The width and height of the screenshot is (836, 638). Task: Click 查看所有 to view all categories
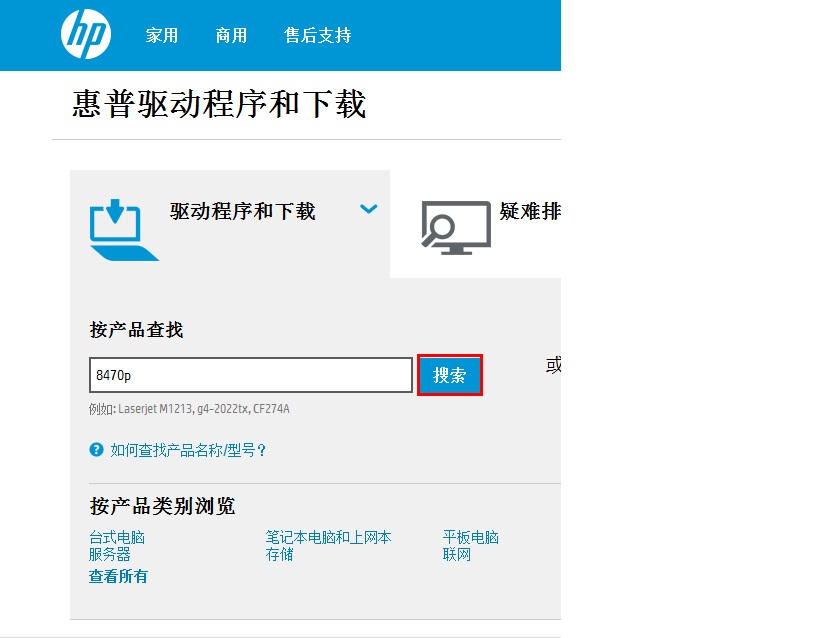pyautogui.click(x=118, y=576)
